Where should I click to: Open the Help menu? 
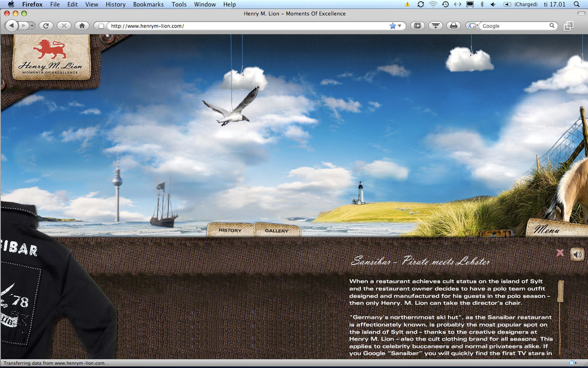pyautogui.click(x=229, y=4)
